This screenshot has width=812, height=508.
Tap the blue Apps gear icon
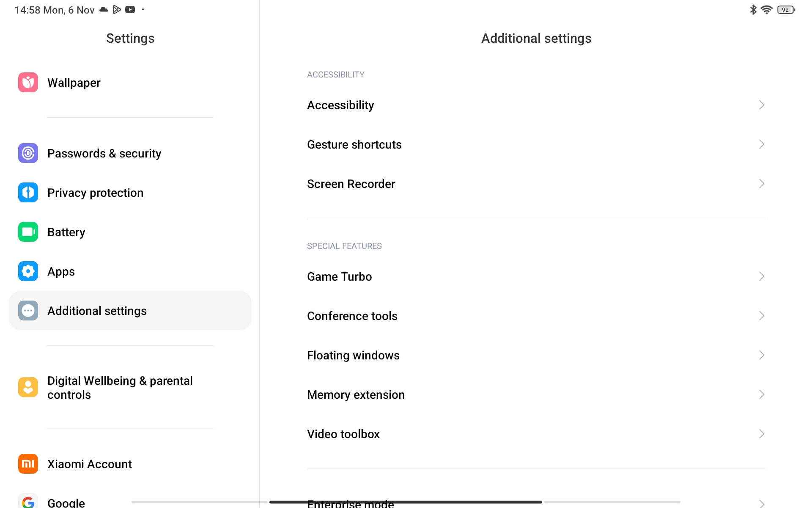point(28,271)
